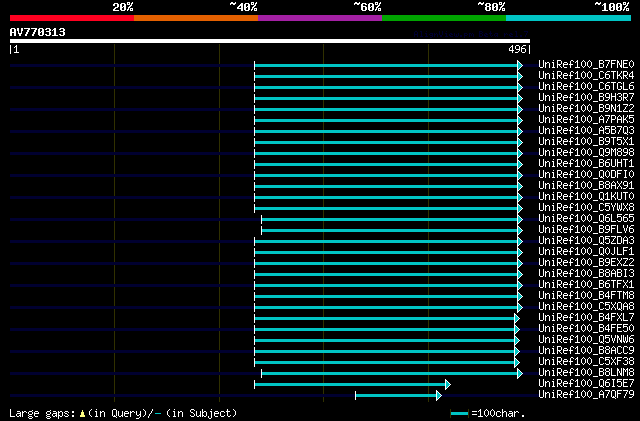Click the yellow query gap legend symbol
The image size is (640, 421).
[82, 414]
